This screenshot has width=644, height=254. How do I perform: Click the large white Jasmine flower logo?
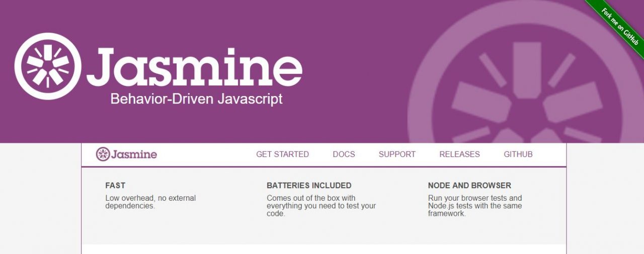[48, 66]
